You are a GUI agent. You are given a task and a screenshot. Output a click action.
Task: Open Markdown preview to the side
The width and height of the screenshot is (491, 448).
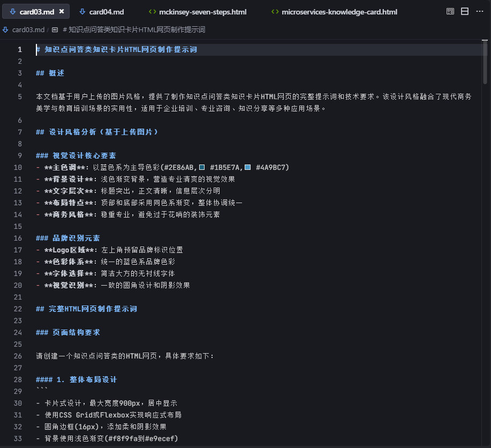point(450,11)
